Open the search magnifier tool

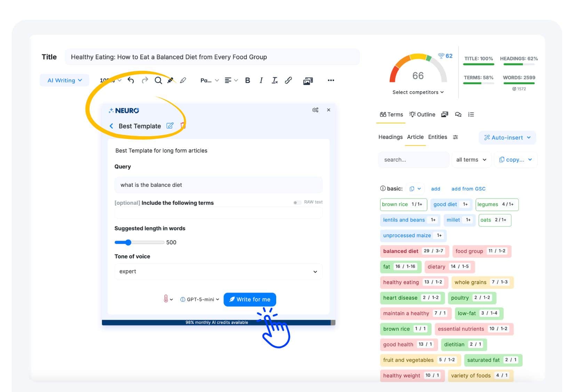(158, 80)
